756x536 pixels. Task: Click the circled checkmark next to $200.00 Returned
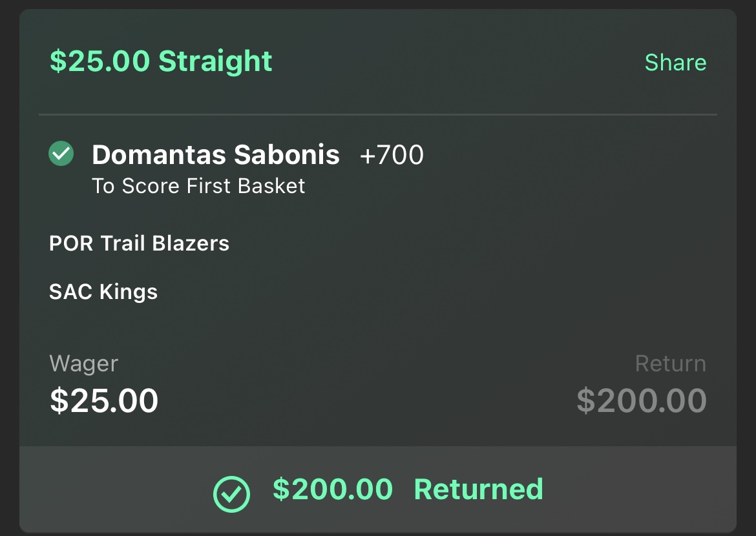tap(231, 494)
